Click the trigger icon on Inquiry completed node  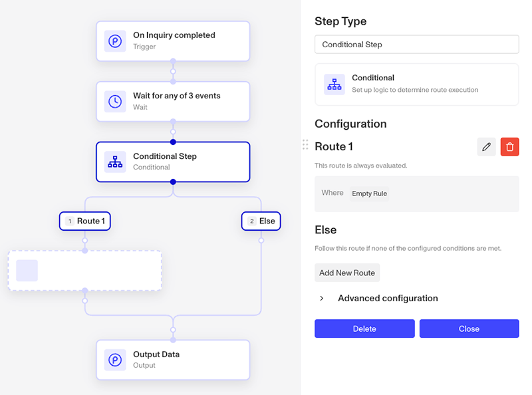tap(115, 41)
